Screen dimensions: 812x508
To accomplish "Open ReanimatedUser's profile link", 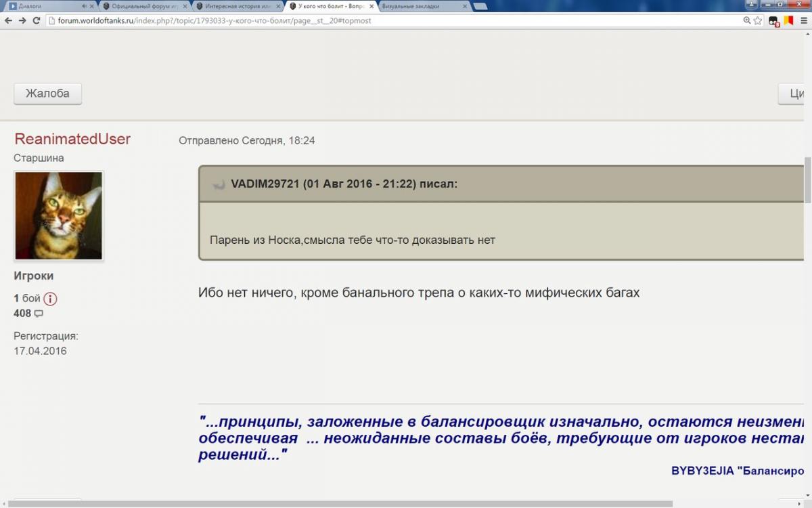I will (x=72, y=139).
